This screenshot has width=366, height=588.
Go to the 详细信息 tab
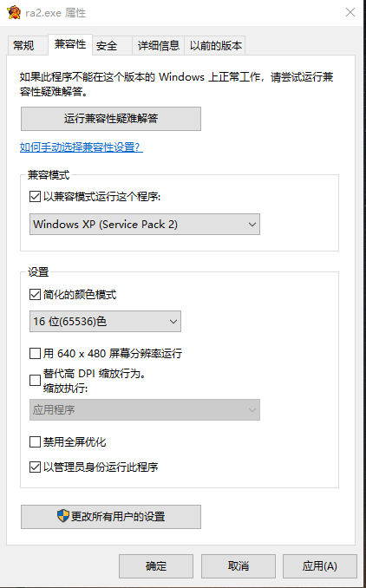tap(158, 46)
